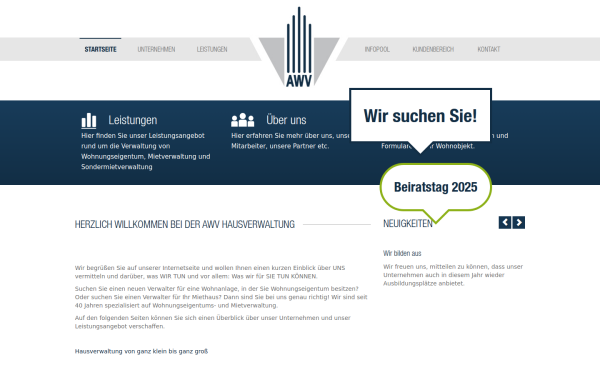Show the previous news item with the left arrow
Screen dimensions: 600x375
coord(505,222)
